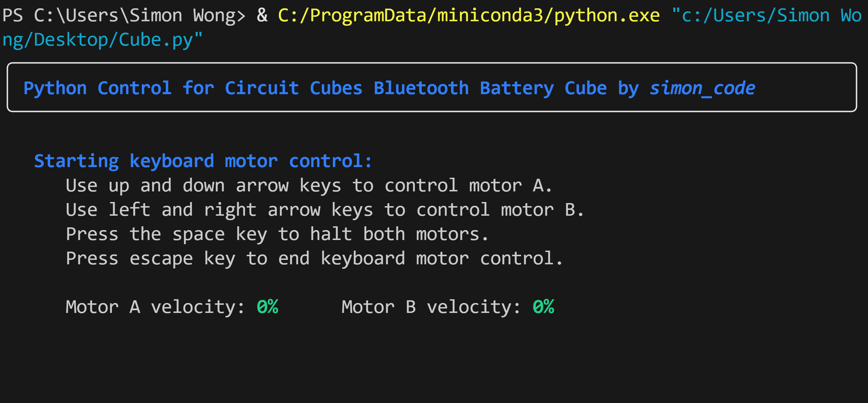This screenshot has width=868, height=403.
Task: Click the motor A arrow keys instruction line
Action: (309, 186)
